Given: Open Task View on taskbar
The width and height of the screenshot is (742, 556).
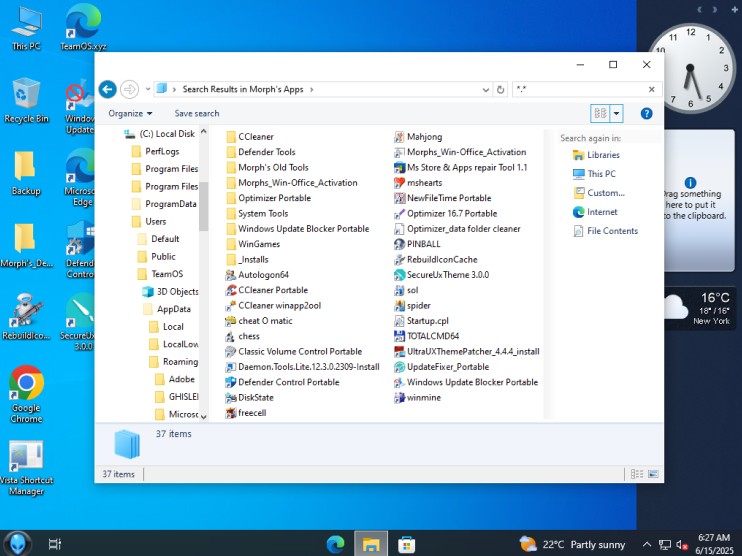Looking at the screenshot, I should [55, 544].
